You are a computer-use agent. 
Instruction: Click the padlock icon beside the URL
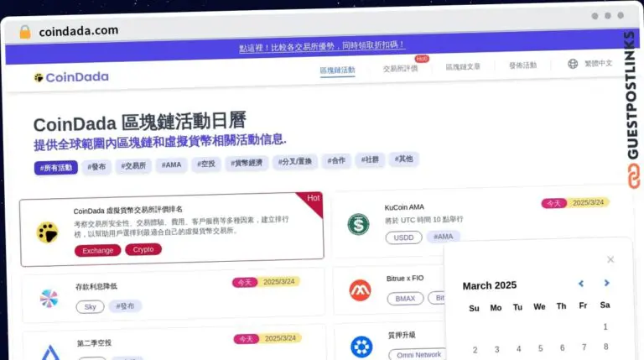(24, 31)
